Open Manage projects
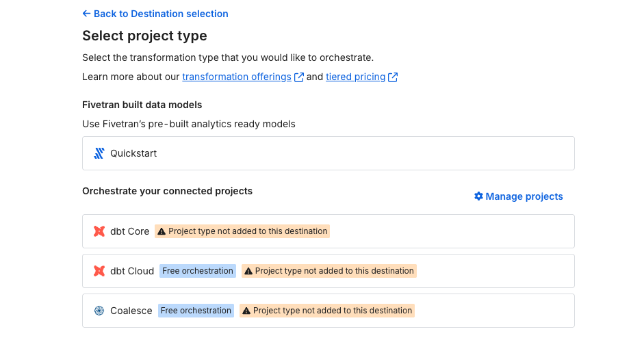 pos(524,196)
